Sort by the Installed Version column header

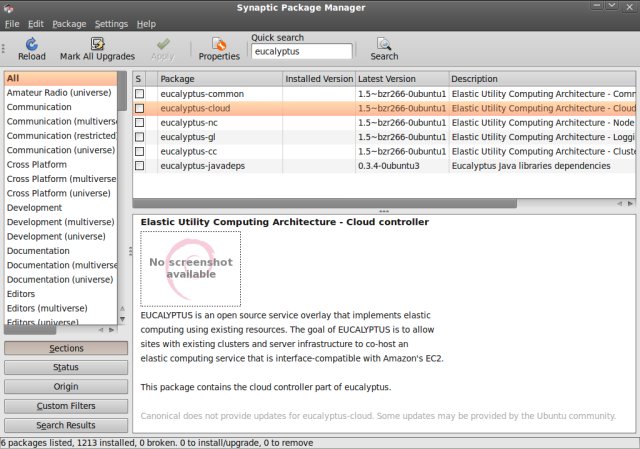pos(318,78)
